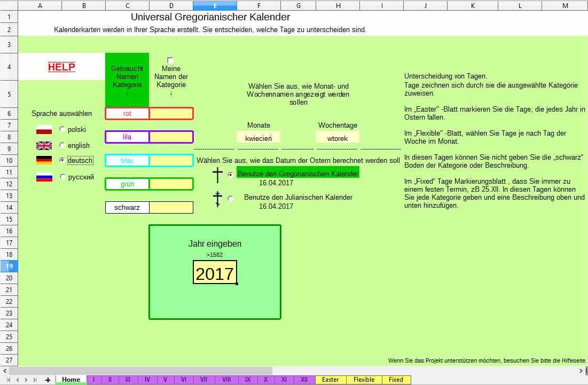The width and height of the screenshot is (588, 385).
Task: Jump to first sheet using navigation arrow
Action: click(x=9, y=380)
